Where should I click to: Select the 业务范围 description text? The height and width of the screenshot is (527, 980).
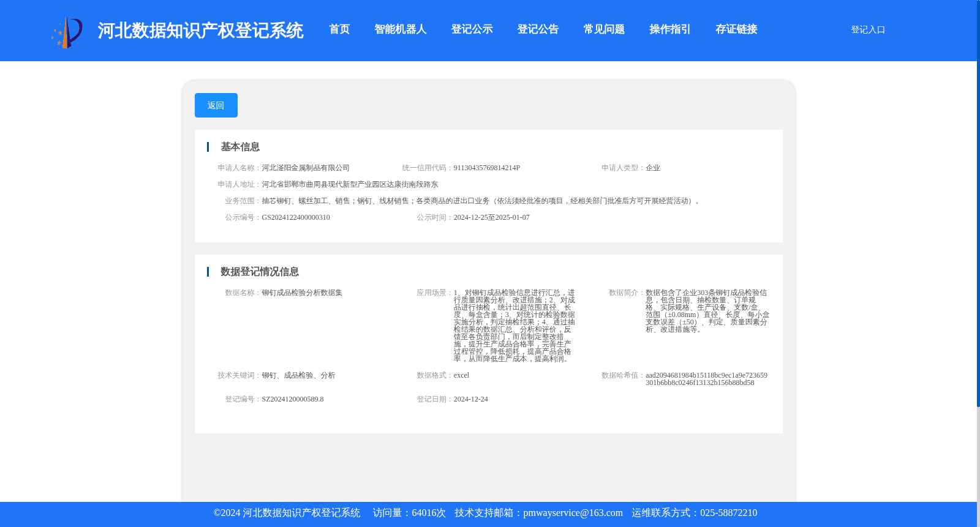(x=482, y=201)
